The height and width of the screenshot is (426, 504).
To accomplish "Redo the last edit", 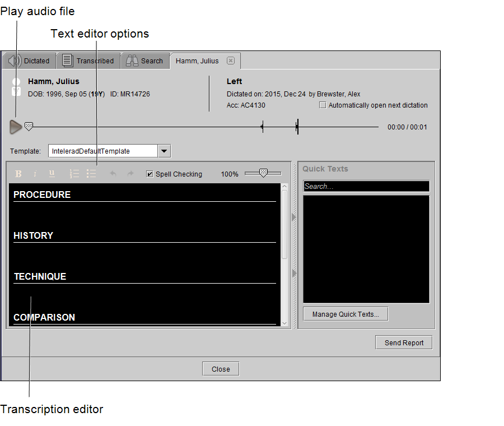I will pos(129,174).
